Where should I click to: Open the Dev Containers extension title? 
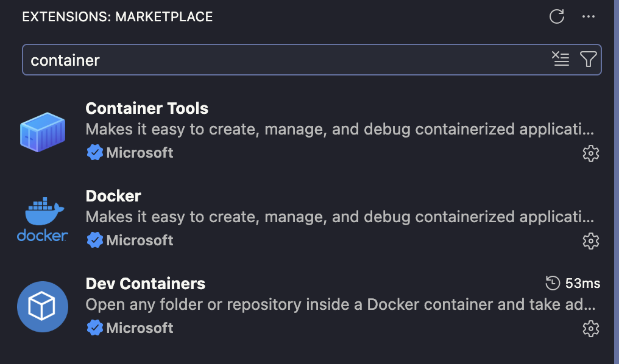click(145, 284)
